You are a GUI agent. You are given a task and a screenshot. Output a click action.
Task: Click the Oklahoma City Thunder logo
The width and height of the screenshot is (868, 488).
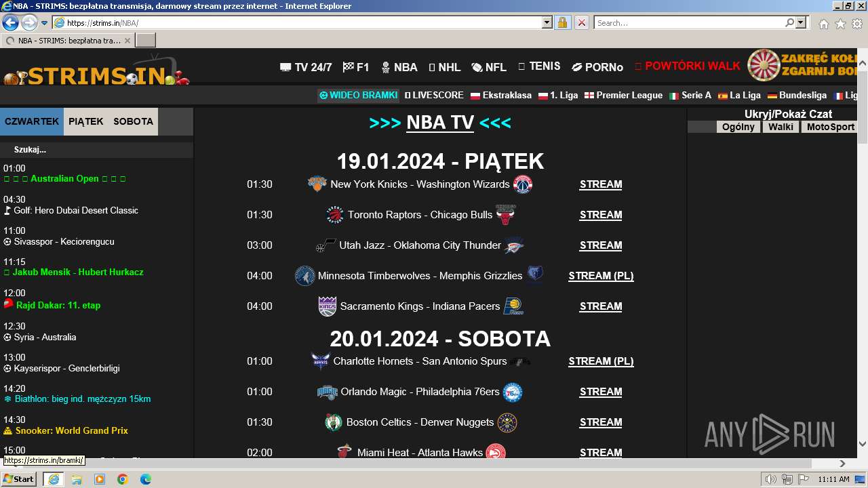[x=514, y=245]
